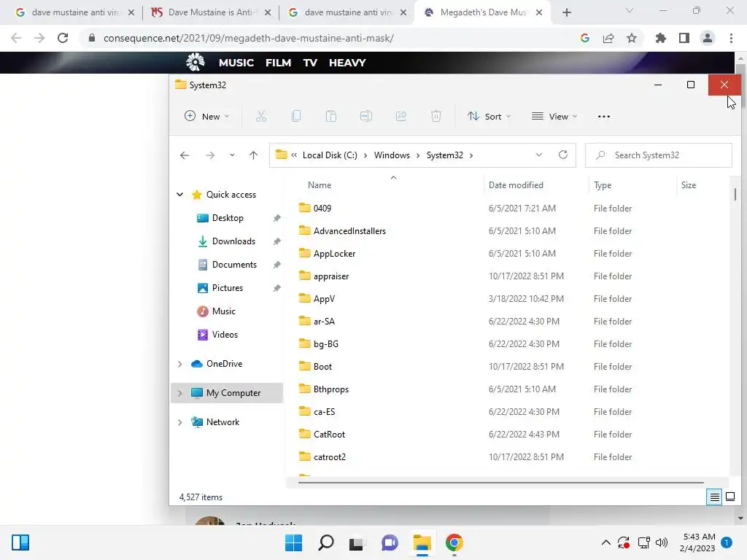The image size is (747, 560).
Task: Open recent locations dropdown chevron
Action: (232, 155)
